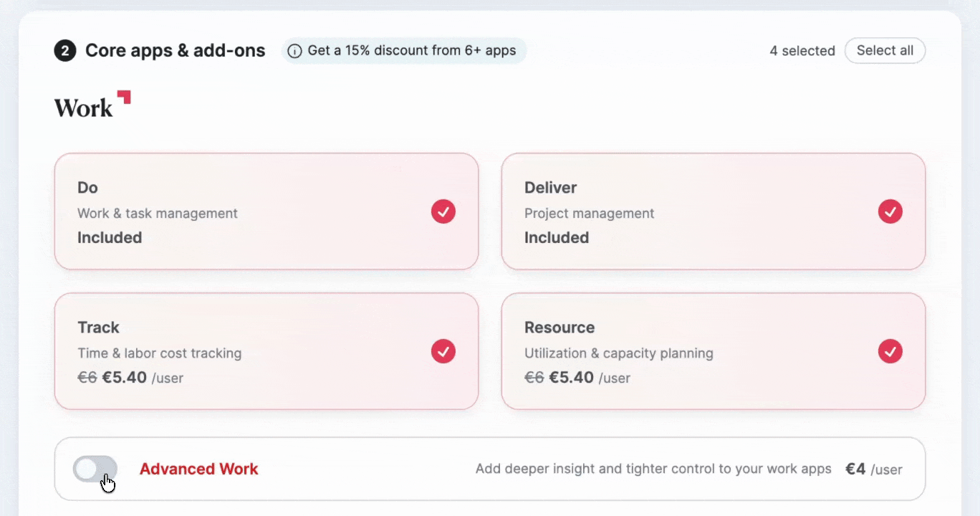Image resolution: width=980 pixels, height=516 pixels.
Task: Click the step 2 number badge
Action: pos(65,51)
